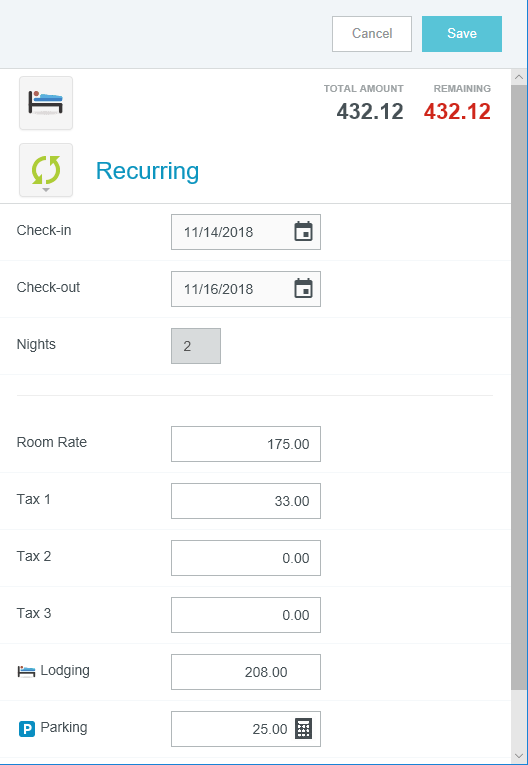Viewport: 528px width, 765px height.
Task: Open the Check-in calendar picker icon
Action: tap(304, 232)
